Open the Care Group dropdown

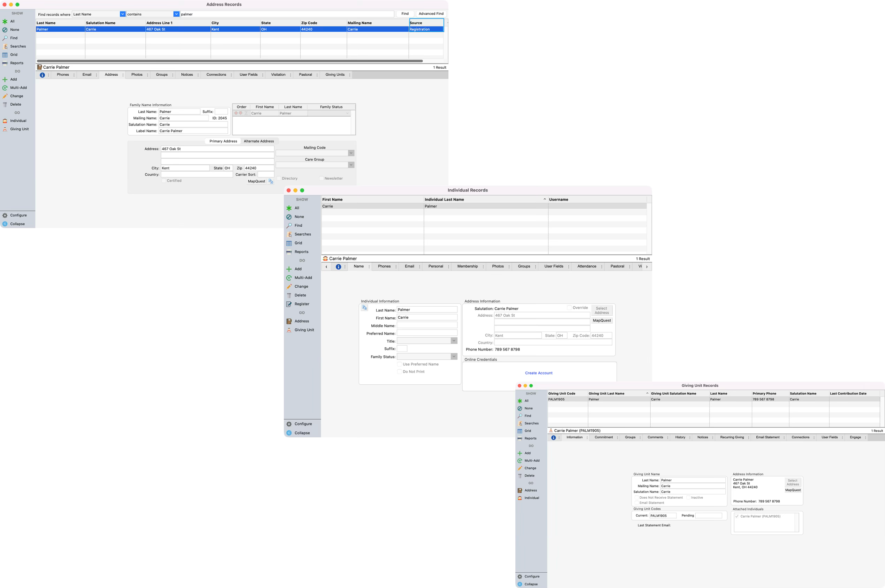tap(351, 165)
